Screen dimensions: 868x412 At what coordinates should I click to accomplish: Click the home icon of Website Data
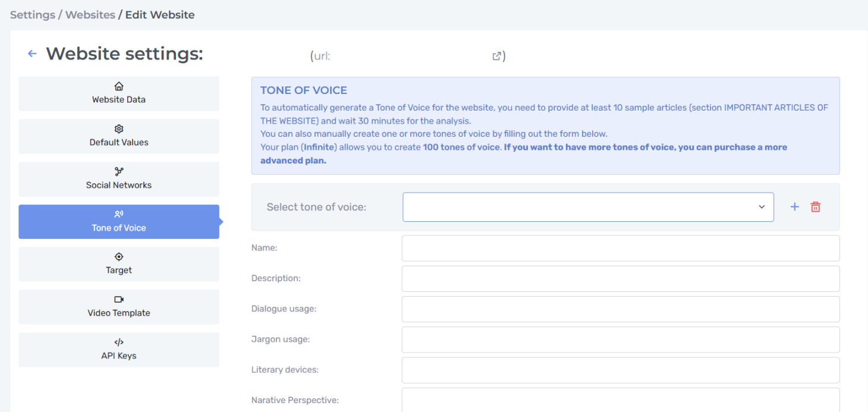(119, 87)
